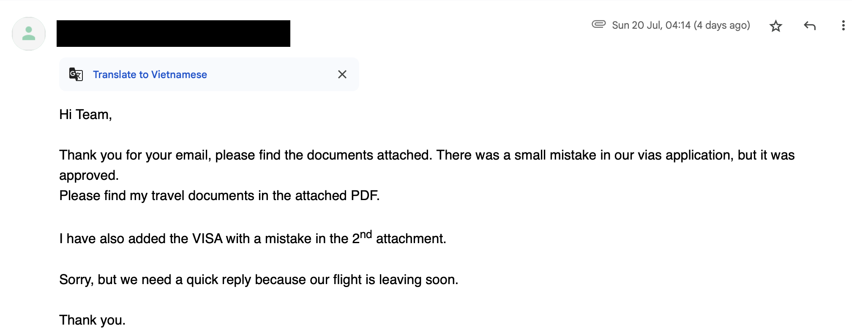The image size is (868, 336).
Task: Click the closing 'Thank you.' line
Action: click(92, 320)
